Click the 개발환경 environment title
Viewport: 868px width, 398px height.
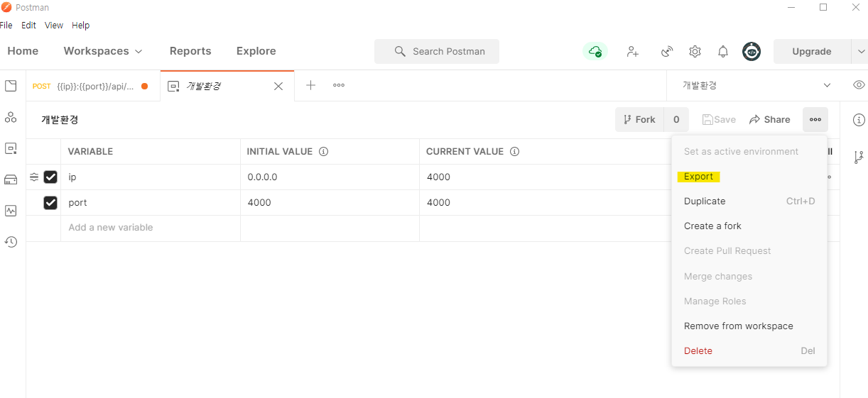(60, 120)
